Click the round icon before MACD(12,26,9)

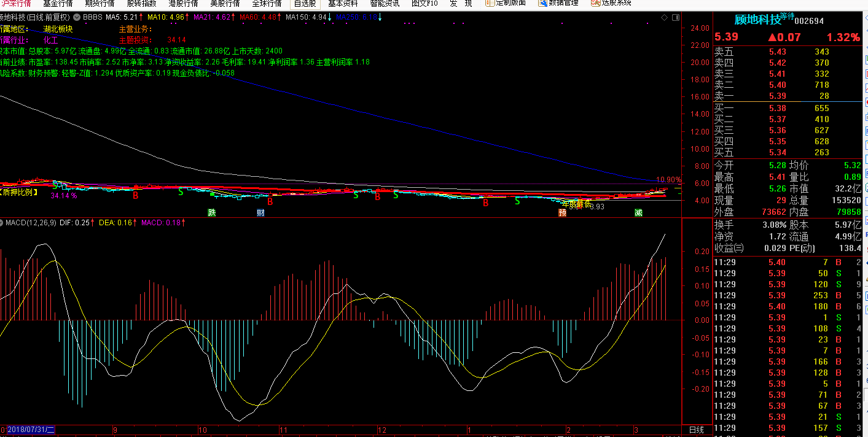pyautogui.click(x=2, y=223)
